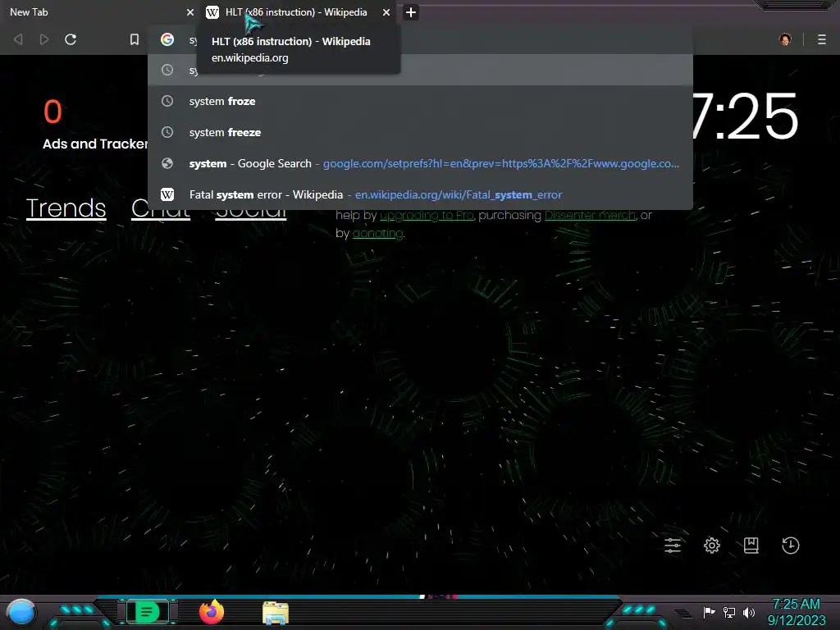Select the 'system freeze' suggestion
This screenshot has height=630, width=840.
click(420, 132)
